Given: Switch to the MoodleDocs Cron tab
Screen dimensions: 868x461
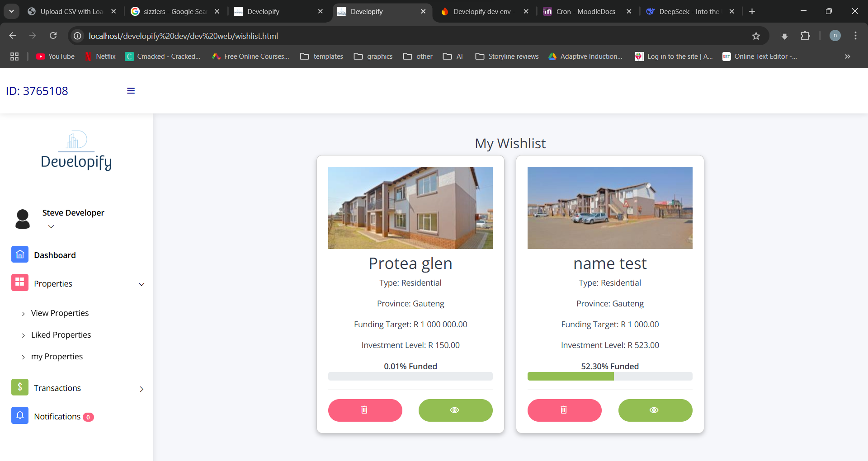Looking at the screenshot, I should 585,12.
